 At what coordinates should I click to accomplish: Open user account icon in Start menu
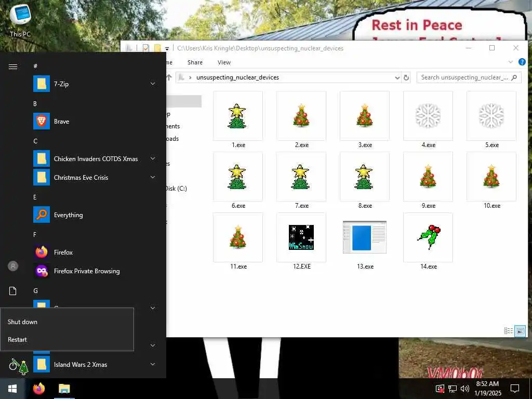click(x=13, y=266)
